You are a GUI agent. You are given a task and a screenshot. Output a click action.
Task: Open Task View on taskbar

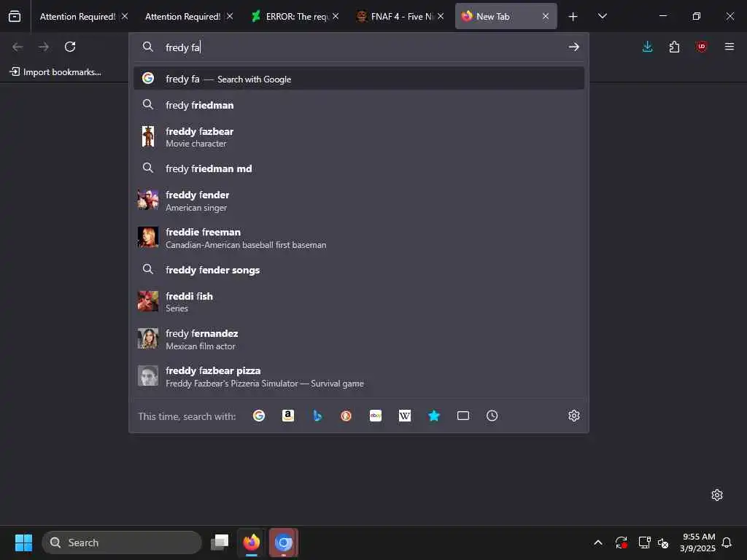pyautogui.click(x=220, y=542)
